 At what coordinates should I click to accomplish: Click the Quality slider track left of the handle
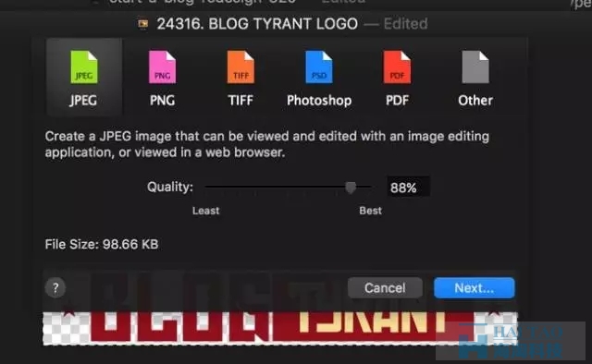click(276, 187)
